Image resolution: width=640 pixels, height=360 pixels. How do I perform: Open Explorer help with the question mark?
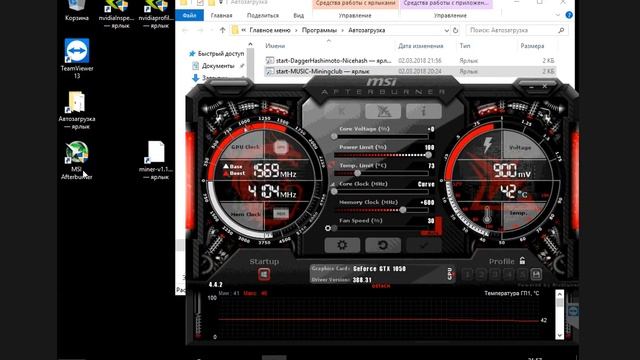click(x=569, y=15)
